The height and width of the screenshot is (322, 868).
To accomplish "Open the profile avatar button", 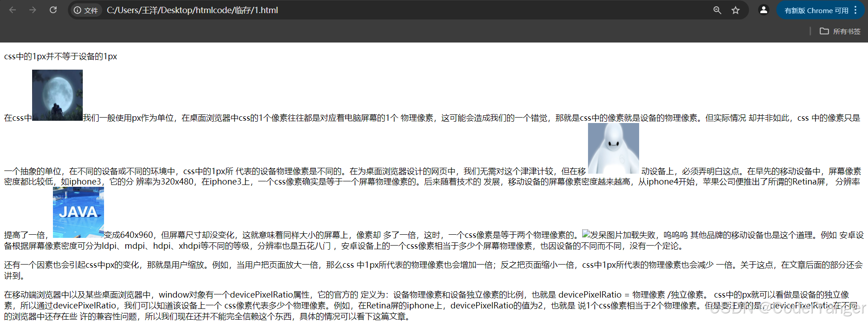I will coord(764,10).
